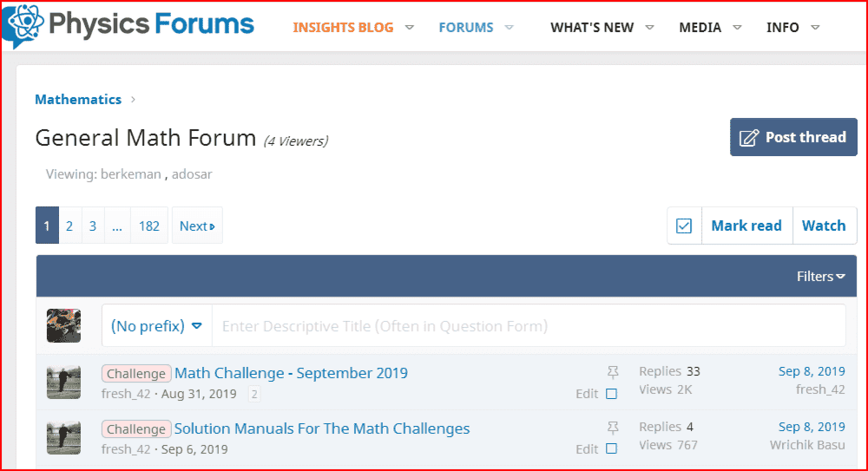
Task: Click the pin icon on Math Challenge thread
Action: pyautogui.click(x=613, y=372)
